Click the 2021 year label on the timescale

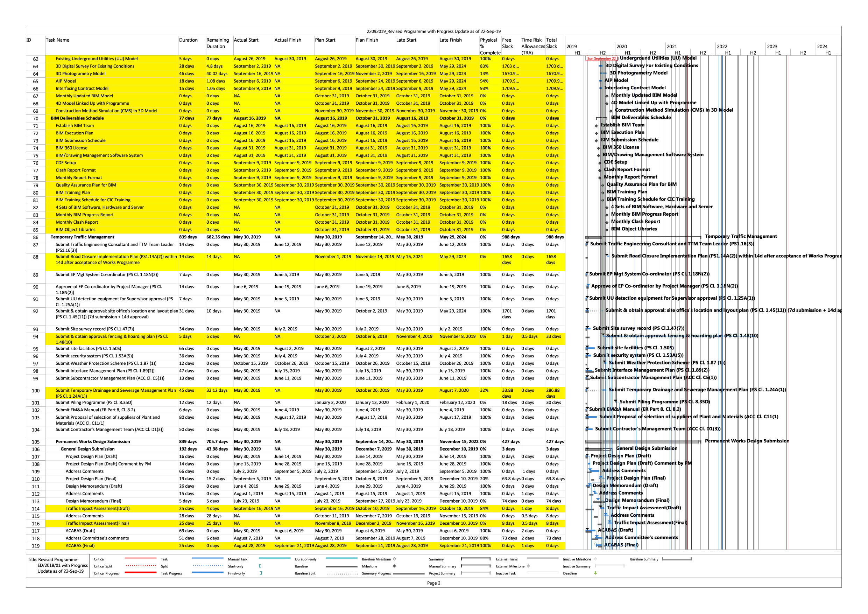pyautogui.click(x=672, y=47)
